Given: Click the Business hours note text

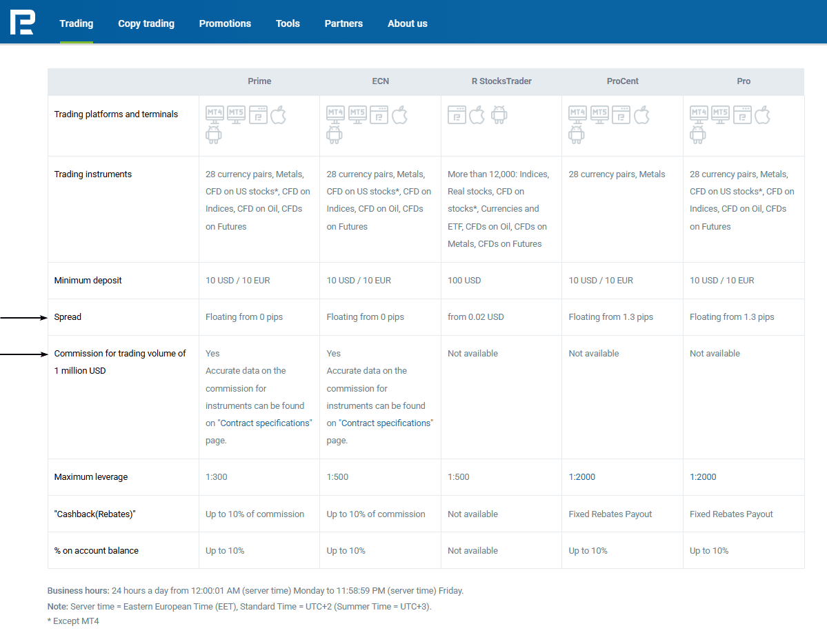Looking at the screenshot, I should click(x=255, y=591).
